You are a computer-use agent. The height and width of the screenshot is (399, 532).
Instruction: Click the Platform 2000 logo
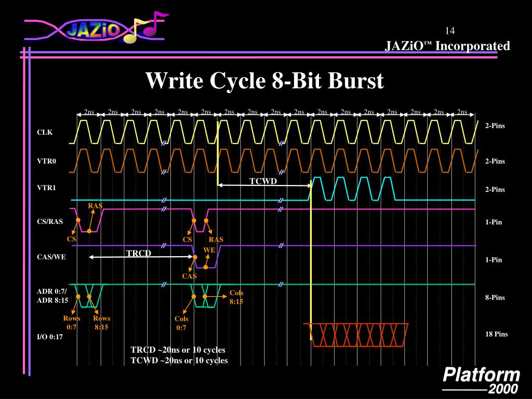tap(482, 380)
